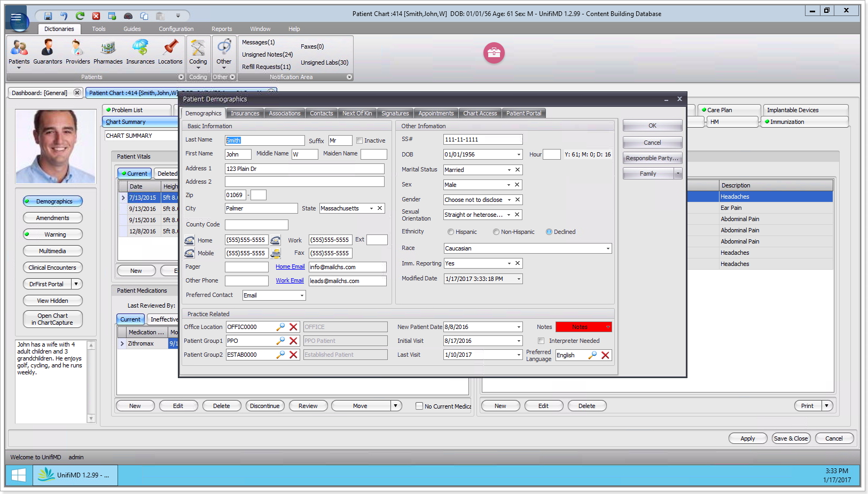Toggle the Current vitals filter button
868x494 pixels.
(x=134, y=174)
